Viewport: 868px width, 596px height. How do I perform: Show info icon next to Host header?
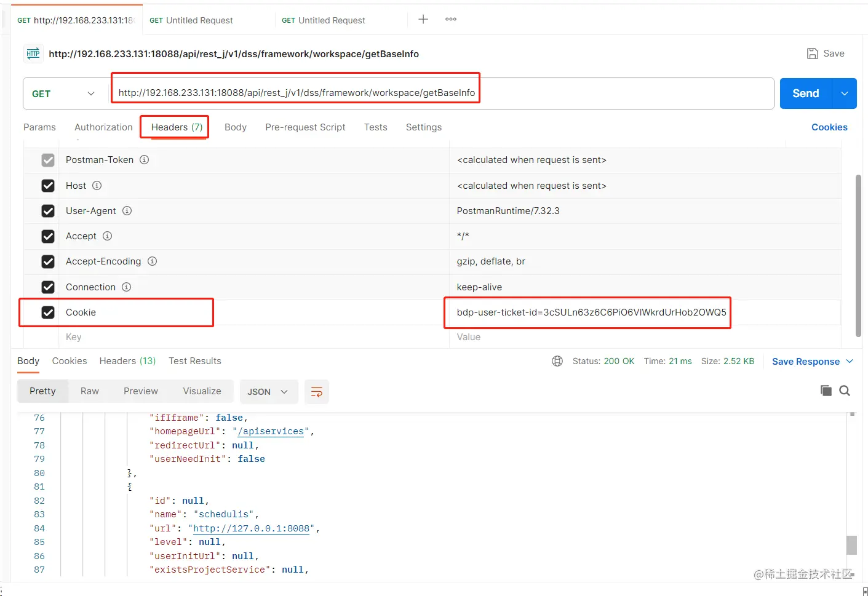click(97, 186)
